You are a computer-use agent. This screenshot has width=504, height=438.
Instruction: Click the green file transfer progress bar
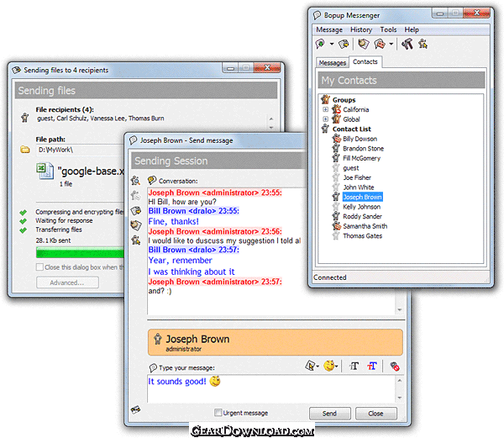pyautogui.click(x=81, y=252)
